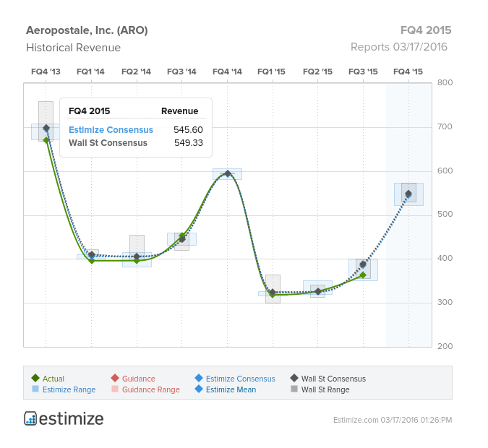488x448 pixels.
Task: Select the FQ3 '15 quarter label
Action: (363, 72)
